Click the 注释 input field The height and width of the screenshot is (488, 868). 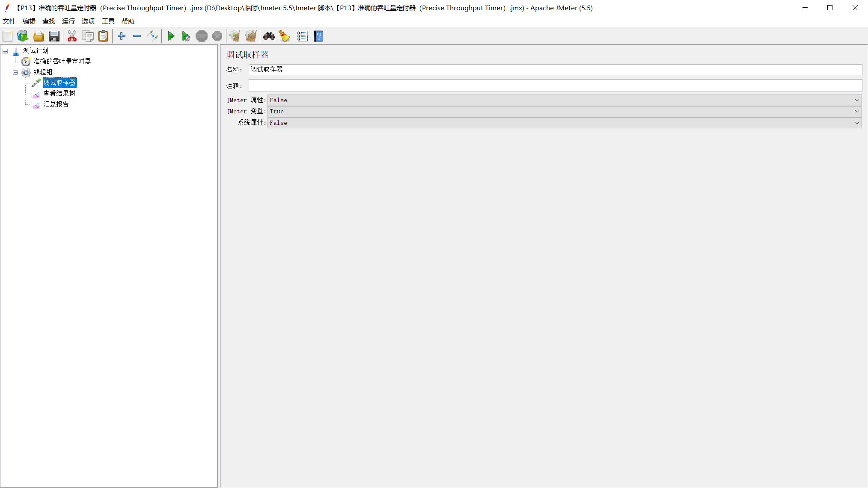(555, 86)
